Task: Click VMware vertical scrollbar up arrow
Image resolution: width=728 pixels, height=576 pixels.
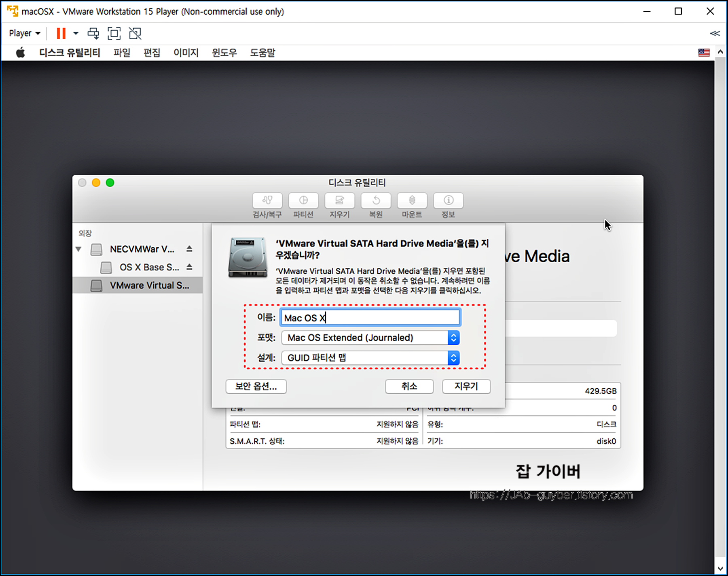Action: click(x=720, y=52)
